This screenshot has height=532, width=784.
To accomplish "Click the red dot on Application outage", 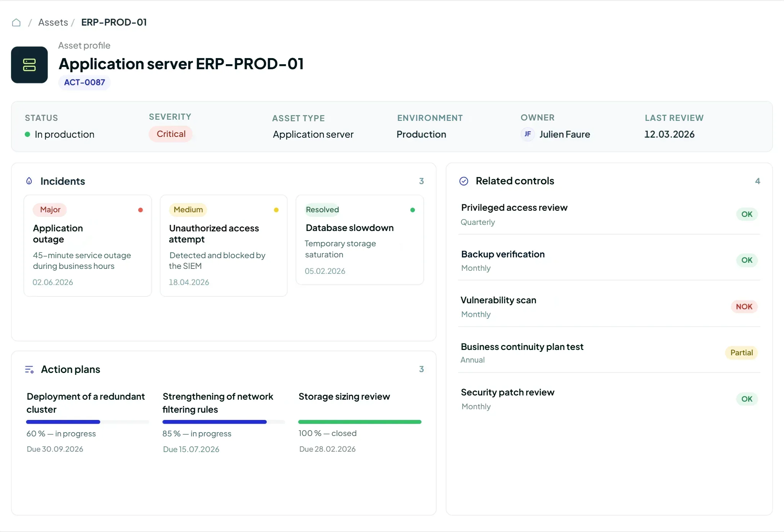I will coord(140,210).
